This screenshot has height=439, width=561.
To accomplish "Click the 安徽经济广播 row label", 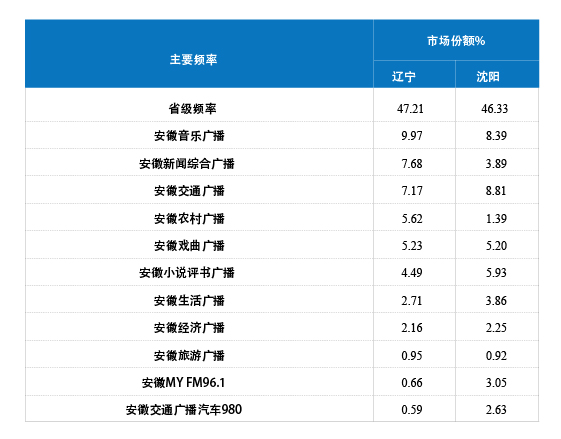I will (x=189, y=327).
